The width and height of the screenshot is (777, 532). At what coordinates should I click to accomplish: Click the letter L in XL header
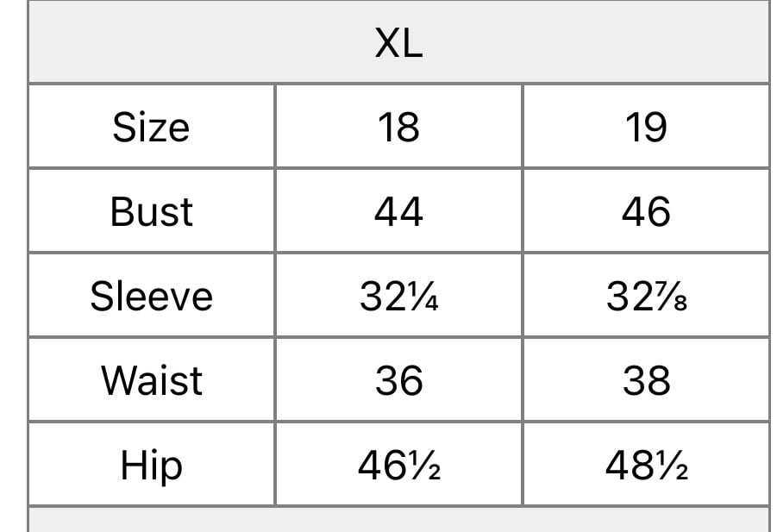pos(413,42)
